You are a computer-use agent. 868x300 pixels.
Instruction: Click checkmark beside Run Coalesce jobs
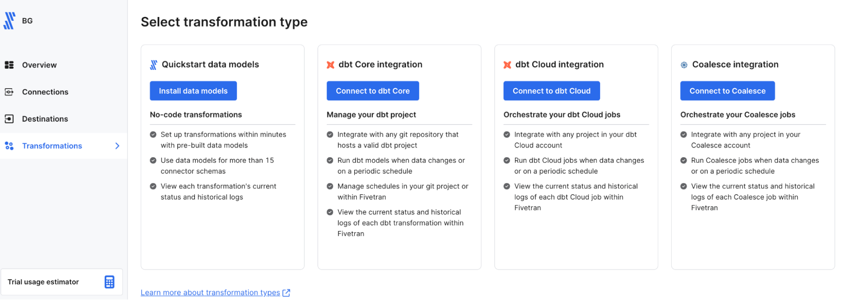(x=683, y=160)
